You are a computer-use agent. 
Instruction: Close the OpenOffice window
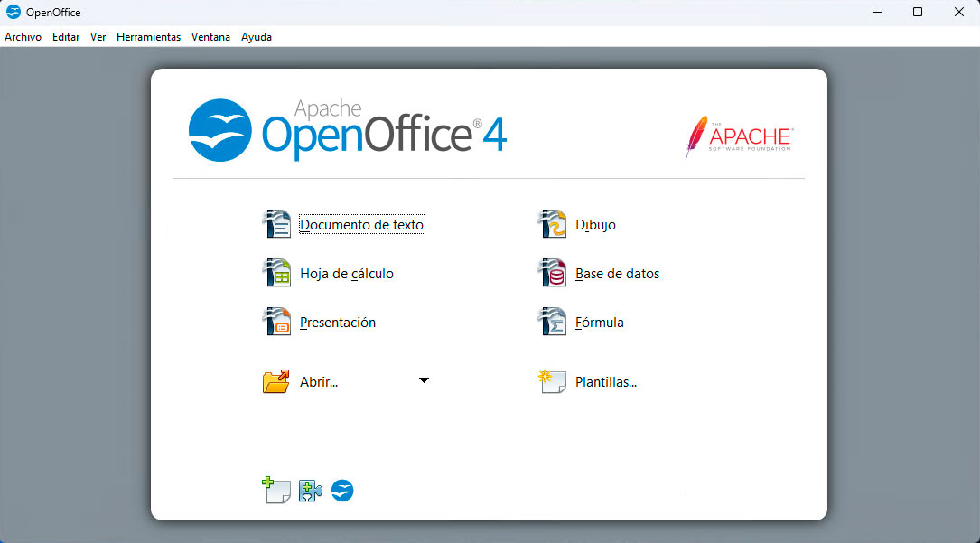pyautogui.click(x=958, y=12)
